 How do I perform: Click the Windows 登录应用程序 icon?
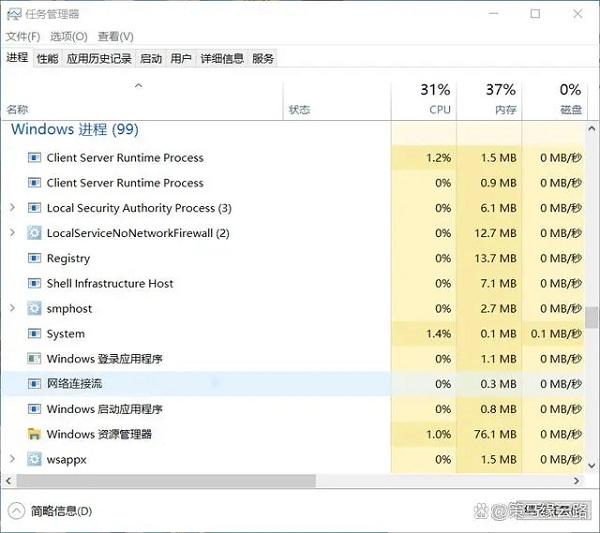pyautogui.click(x=34, y=359)
